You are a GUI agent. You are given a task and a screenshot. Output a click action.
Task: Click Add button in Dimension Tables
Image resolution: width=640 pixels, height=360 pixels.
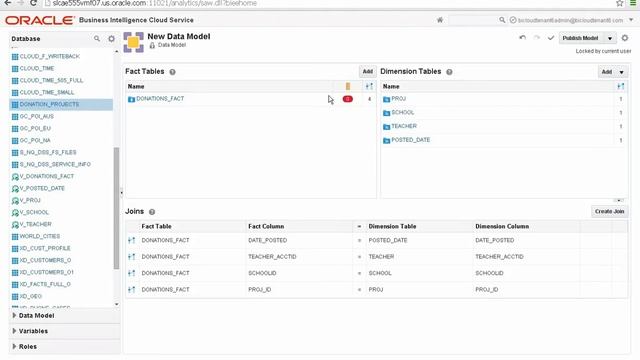pyautogui.click(x=607, y=72)
